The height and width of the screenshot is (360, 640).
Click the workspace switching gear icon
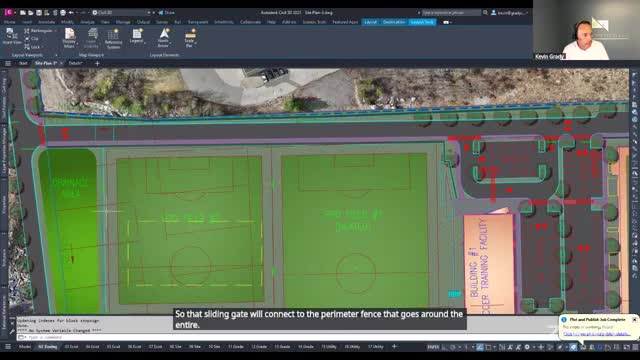pyautogui.click(x=527, y=347)
